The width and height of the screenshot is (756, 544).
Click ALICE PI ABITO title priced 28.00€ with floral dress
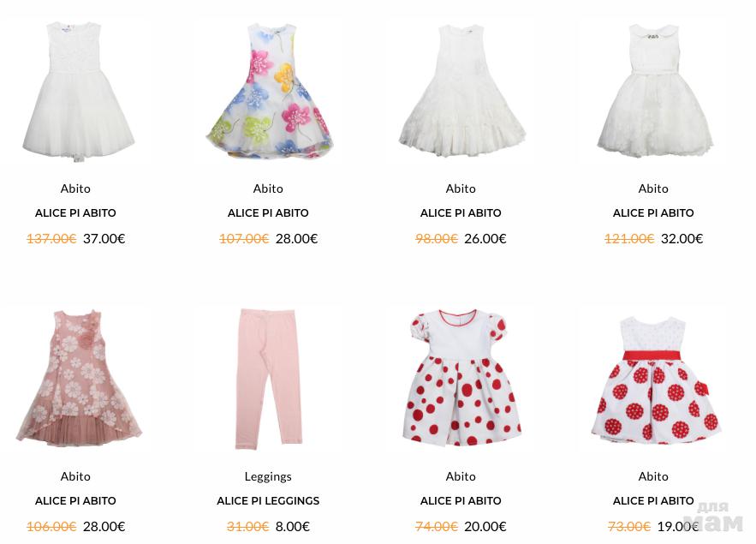(268, 212)
